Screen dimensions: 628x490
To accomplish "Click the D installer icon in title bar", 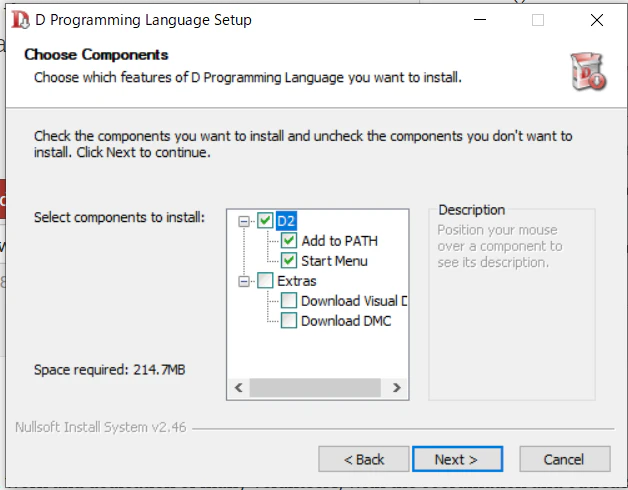I will [20, 20].
